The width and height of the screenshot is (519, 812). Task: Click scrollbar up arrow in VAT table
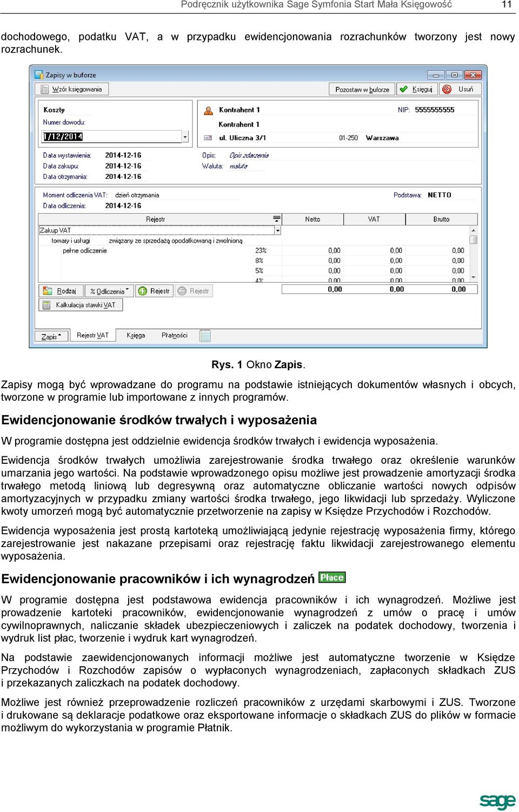pos(474,230)
